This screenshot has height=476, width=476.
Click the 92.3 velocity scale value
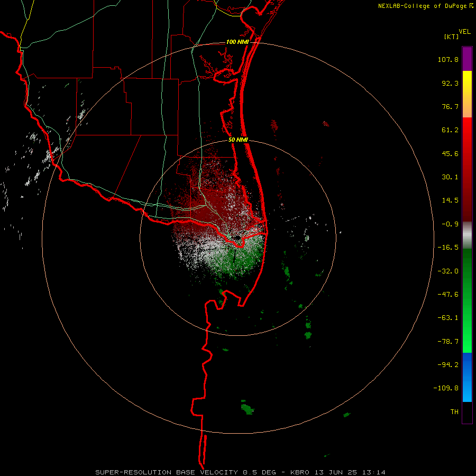pyautogui.click(x=450, y=83)
